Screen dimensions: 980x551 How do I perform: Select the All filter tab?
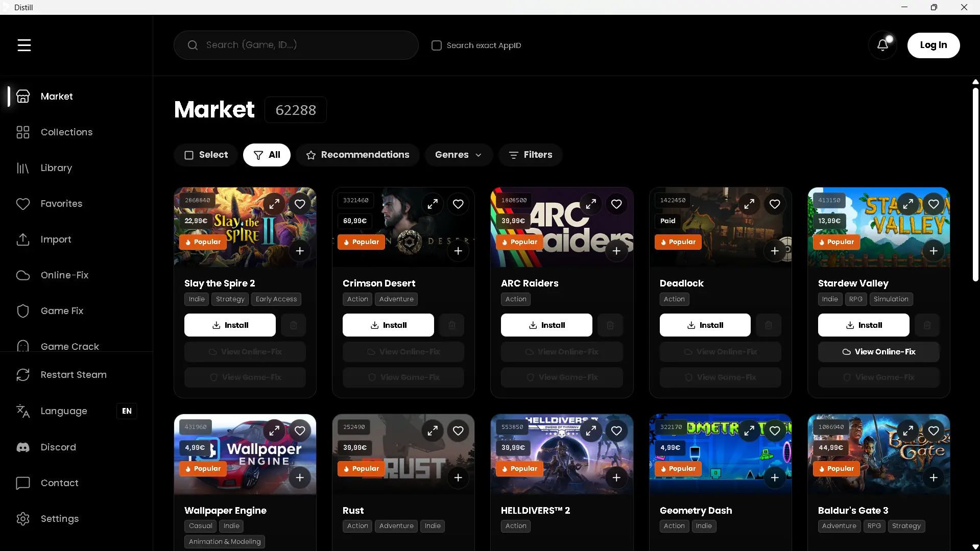pos(267,155)
